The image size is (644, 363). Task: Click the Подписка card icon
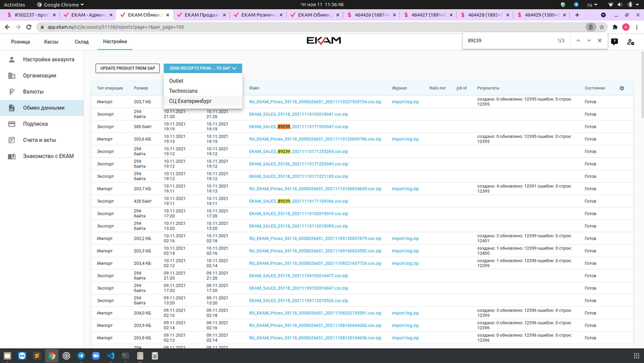[x=12, y=124]
